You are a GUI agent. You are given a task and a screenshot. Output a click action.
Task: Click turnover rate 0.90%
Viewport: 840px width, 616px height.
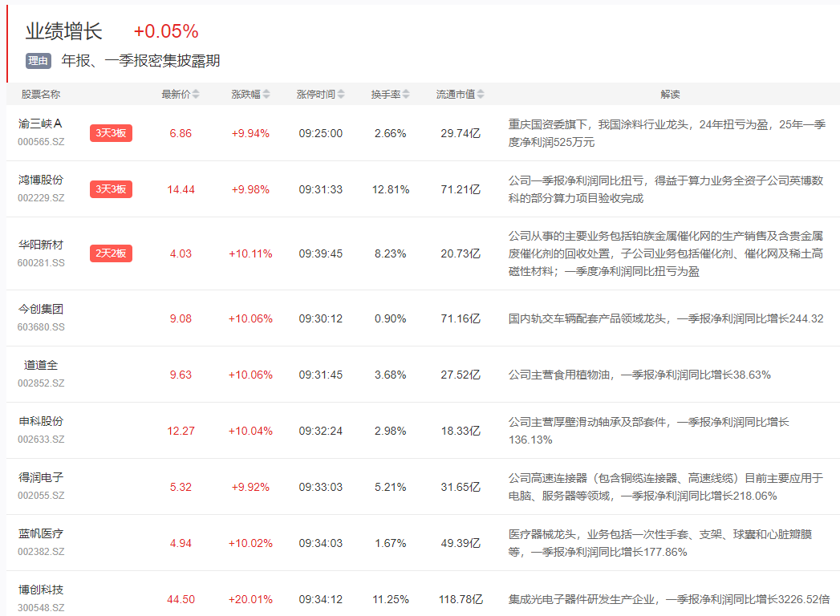pos(391,318)
